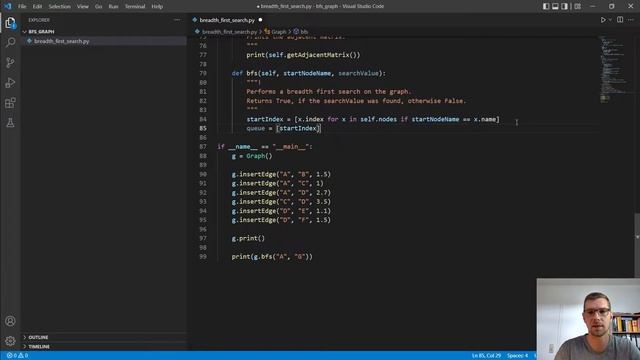Place cursor on 'def bfs' line
Screen dimensions: 640x360
tap(309, 73)
